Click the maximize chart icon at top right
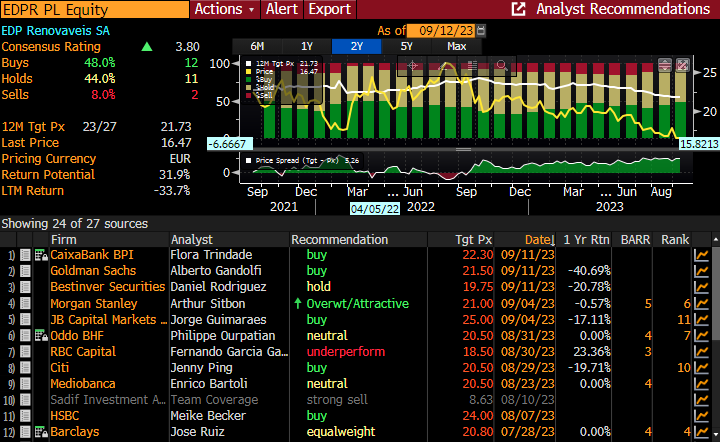The image size is (720, 442). click(683, 65)
